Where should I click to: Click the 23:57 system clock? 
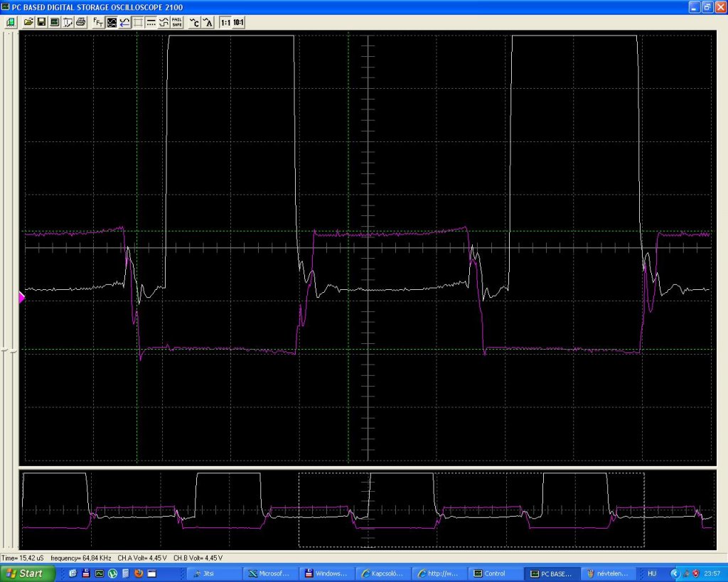(712, 573)
